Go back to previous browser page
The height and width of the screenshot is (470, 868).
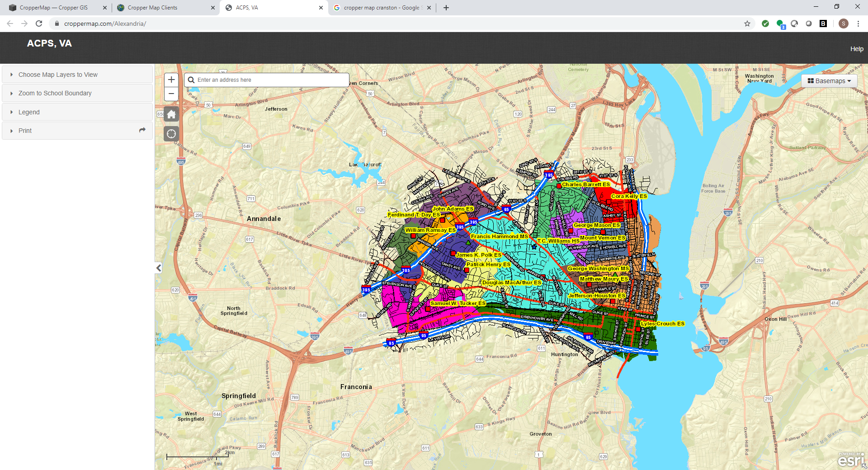click(x=10, y=23)
